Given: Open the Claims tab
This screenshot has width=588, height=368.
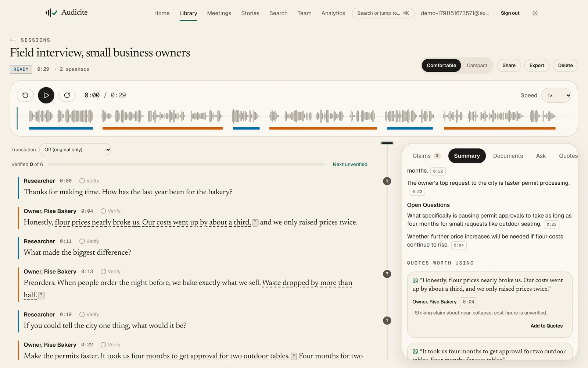Looking at the screenshot, I should (426, 156).
